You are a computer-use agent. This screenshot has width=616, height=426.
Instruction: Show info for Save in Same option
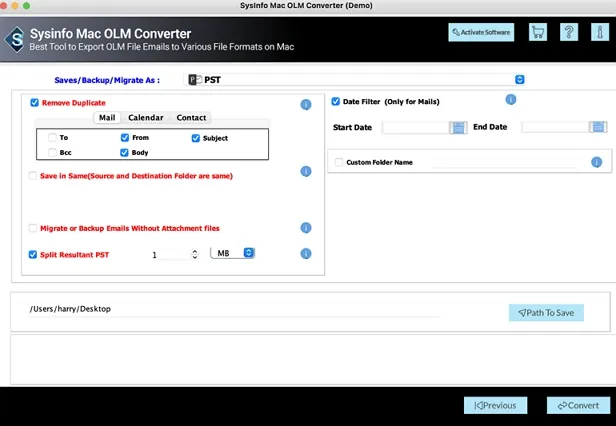(306, 171)
